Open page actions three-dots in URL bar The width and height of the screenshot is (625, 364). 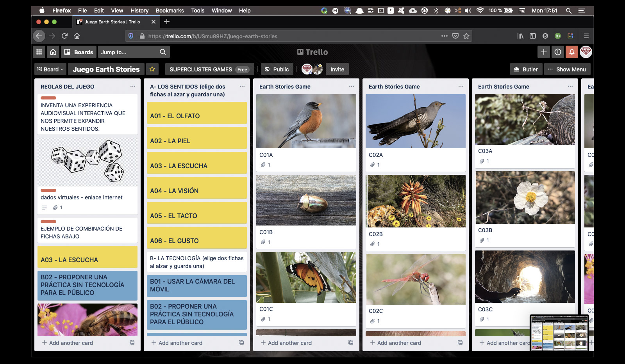(x=445, y=36)
